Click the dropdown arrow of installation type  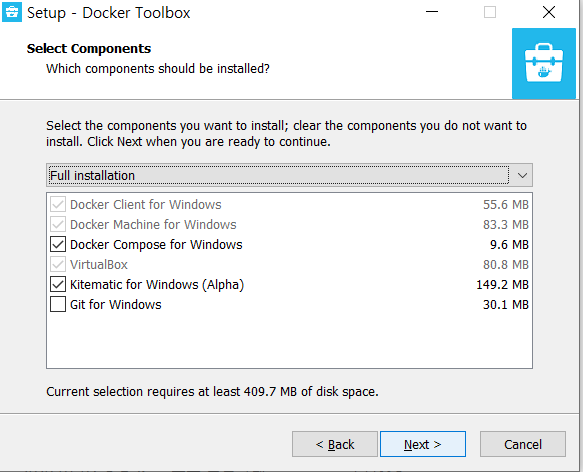[x=522, y=175]
